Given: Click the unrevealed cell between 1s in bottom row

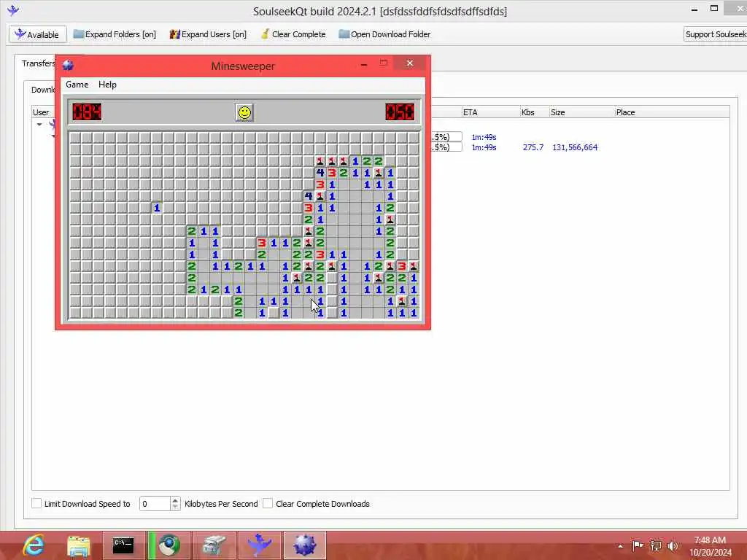Looking at the screenshot, I should click(x=274, y=312).
